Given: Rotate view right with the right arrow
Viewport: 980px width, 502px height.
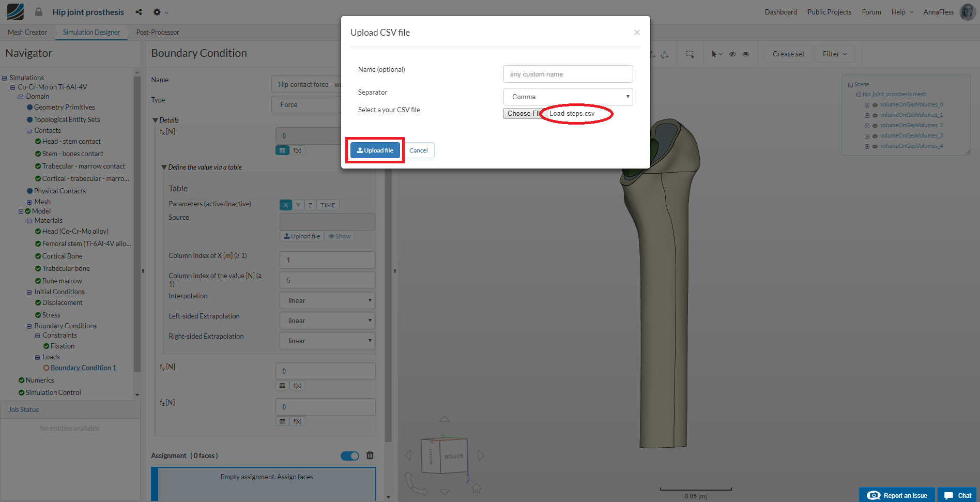Looking at the screenshot, I should tap(481, 455).
